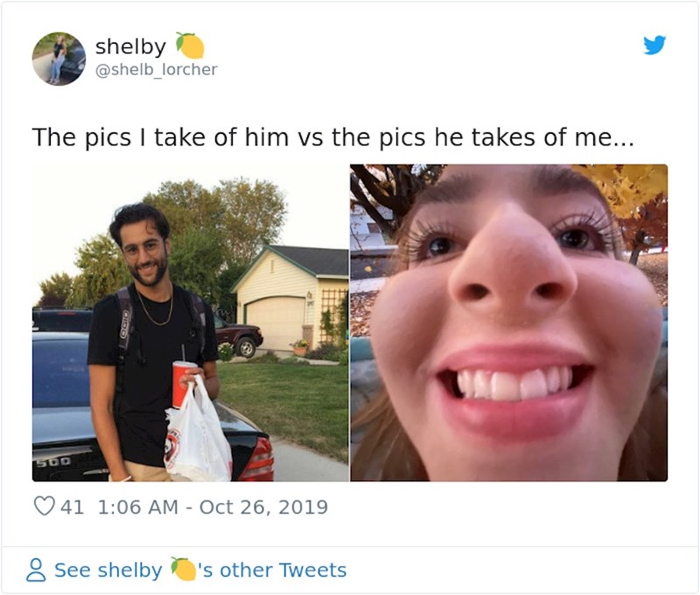This screenshot has height=595, width=700.
Task: Click the red cup in left photo
Action: 183,384
